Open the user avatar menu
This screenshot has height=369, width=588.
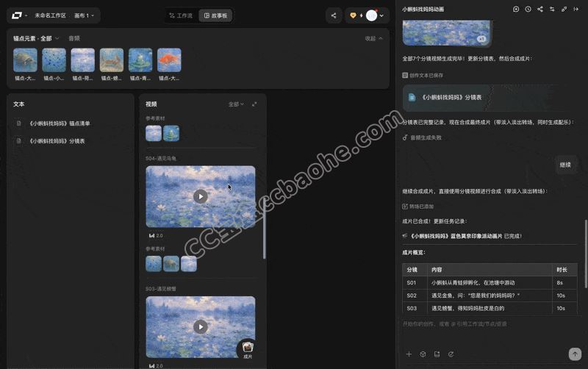[x=371, y=15]
